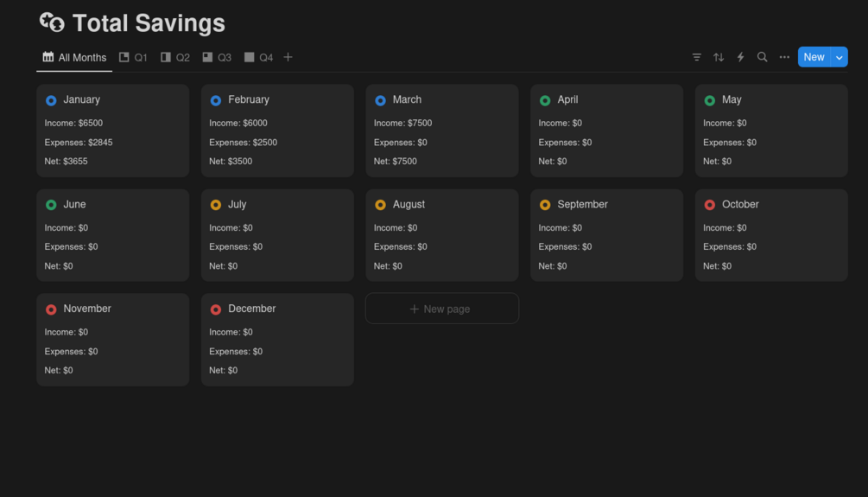868x497 pixels.
Task: Click the red circle icon beside October
Action: click(710, 205)
